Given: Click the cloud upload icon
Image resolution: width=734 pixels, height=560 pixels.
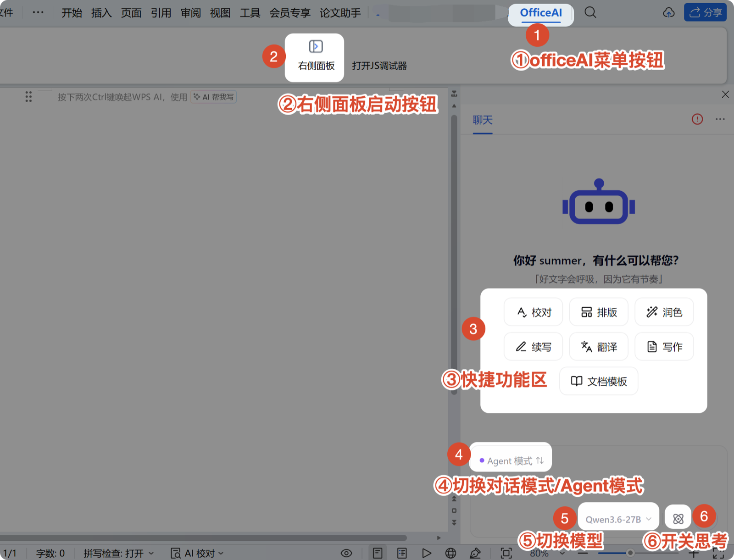Looking at the screenshot, I should (x=669, y=12).
